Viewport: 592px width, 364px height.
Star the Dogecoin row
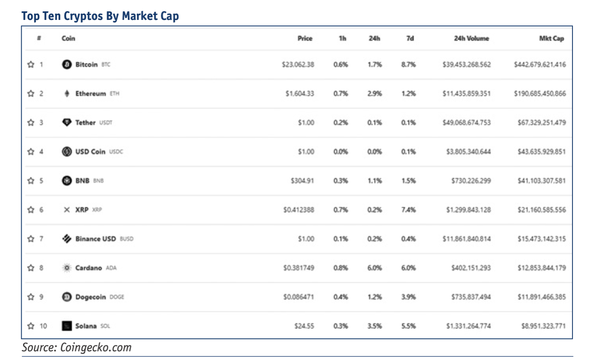pyautogui.click(x=31, y=296)
